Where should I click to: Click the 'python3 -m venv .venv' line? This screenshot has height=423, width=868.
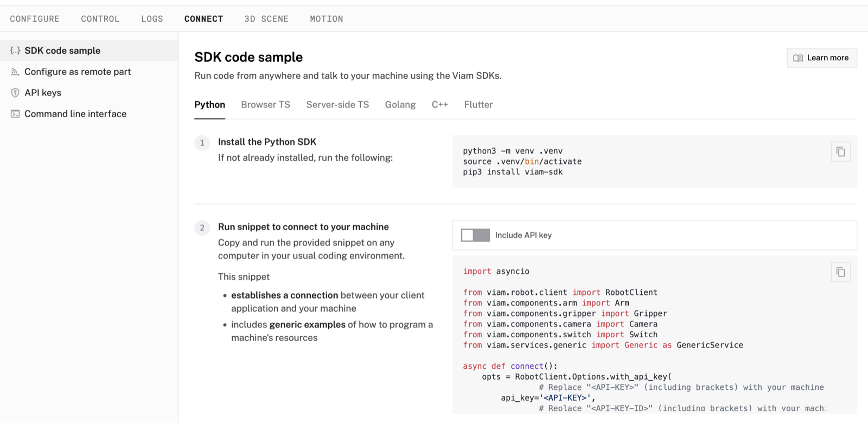[513, 151]
